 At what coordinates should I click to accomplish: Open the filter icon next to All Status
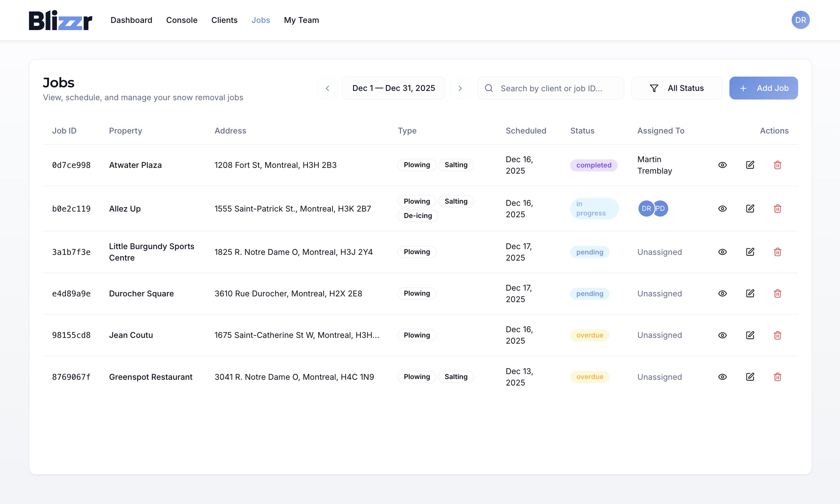click(654, 88)
